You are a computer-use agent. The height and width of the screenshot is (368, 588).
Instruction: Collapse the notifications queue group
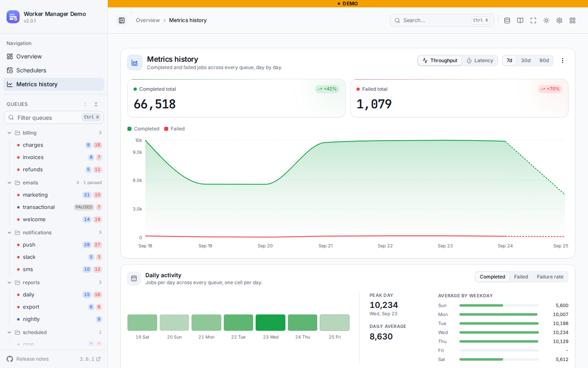(x=9, y=233)
